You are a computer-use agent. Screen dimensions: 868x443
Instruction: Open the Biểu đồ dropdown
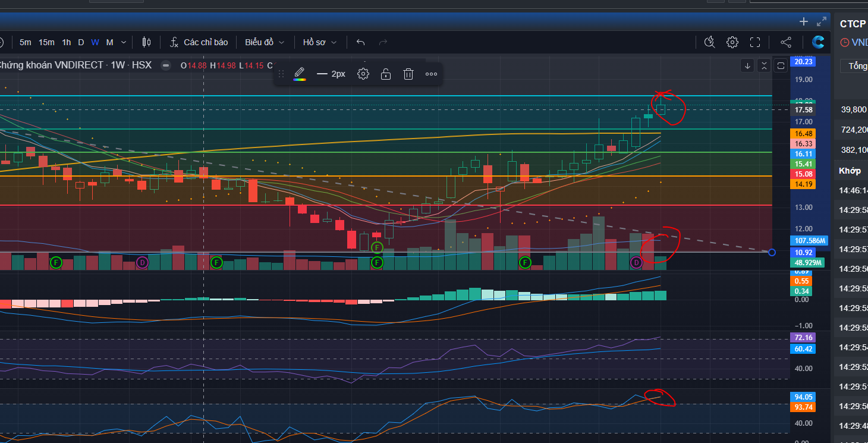point(265,42)
